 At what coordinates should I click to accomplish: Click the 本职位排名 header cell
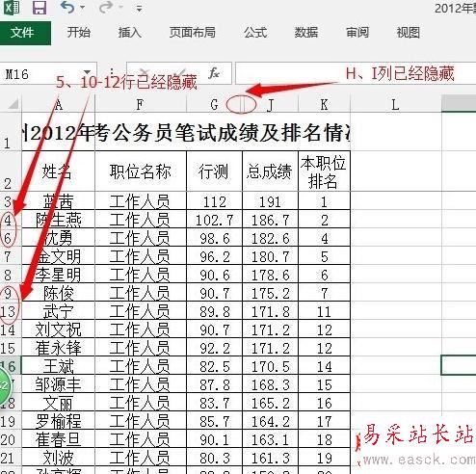click(324, 171)
